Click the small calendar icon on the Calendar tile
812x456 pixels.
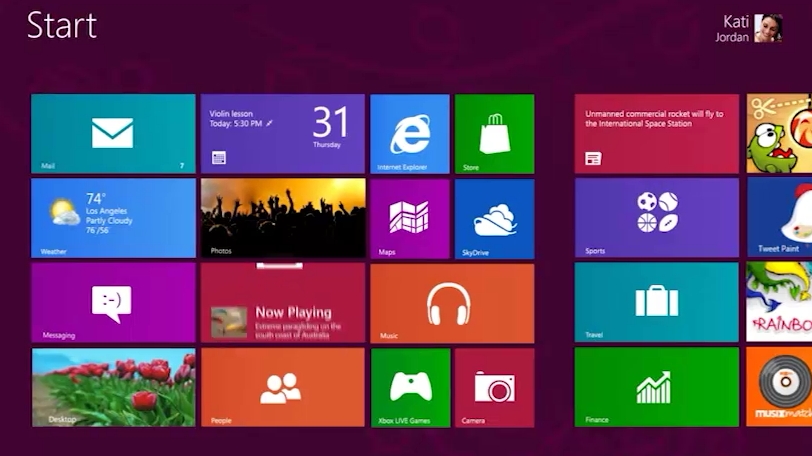point(219,158)
